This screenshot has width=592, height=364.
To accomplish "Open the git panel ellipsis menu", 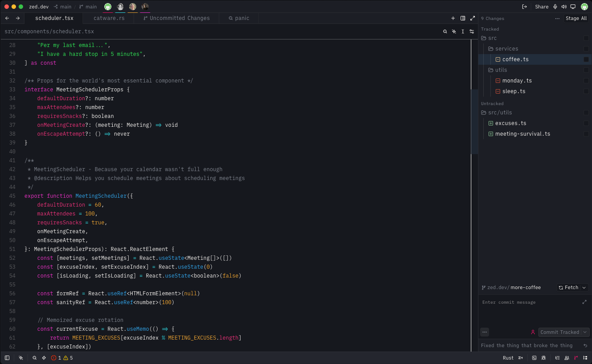I will point(557,19).
